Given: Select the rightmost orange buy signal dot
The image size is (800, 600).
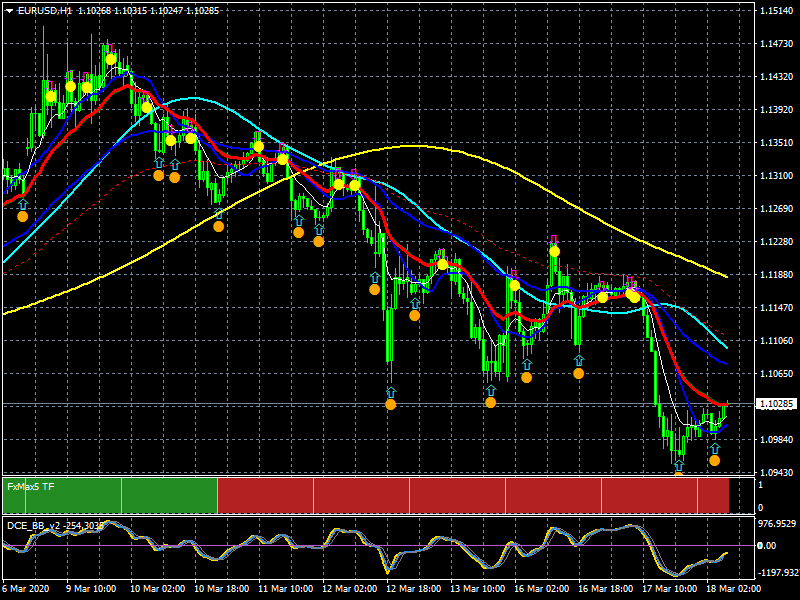Looking at the screenshot, I should pyautogui.click(x=714, y=461).
